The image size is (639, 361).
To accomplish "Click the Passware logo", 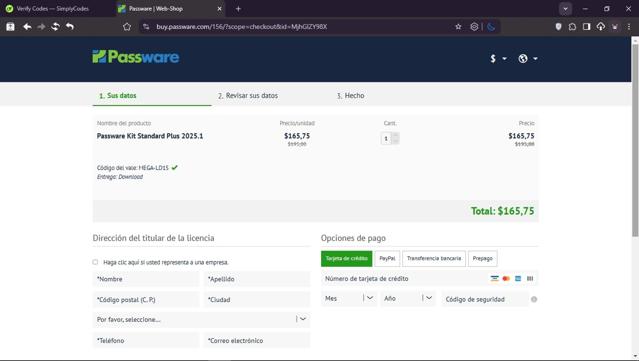I will point(135,57).
